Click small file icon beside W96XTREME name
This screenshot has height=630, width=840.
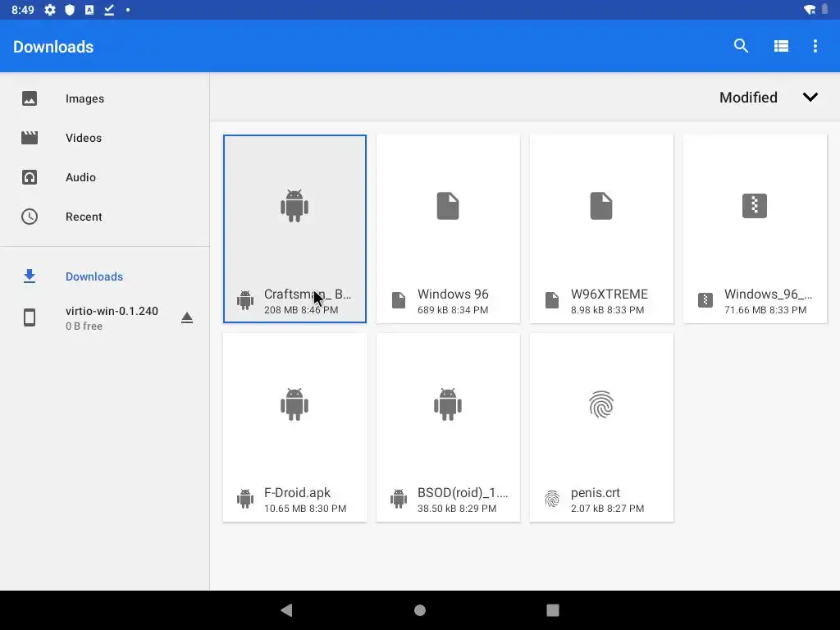[552, 300]
